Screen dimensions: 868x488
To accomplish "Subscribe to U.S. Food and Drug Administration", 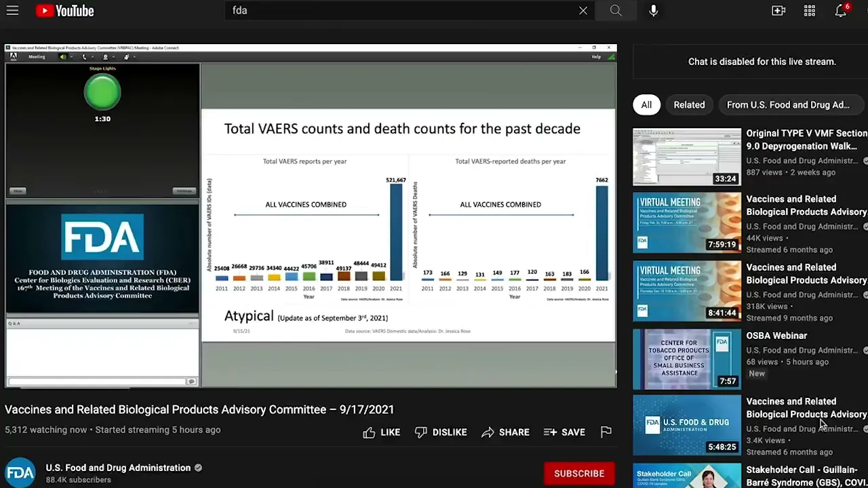I will tap(579, 474).
